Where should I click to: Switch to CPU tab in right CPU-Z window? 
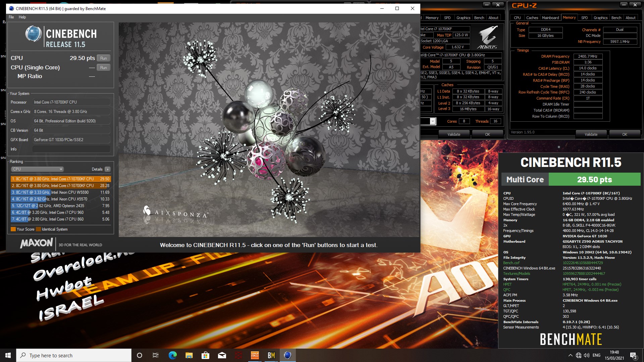(x=517, y=18)
